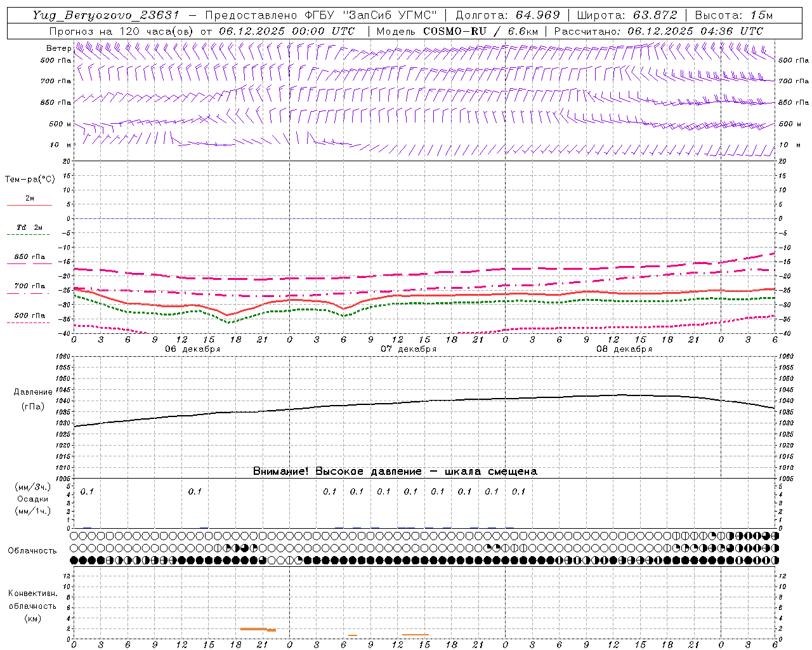Click the (мм/3ч.) precipitation unit label
The height and width of the screenshot is (650, 812).
pos(33,487)
